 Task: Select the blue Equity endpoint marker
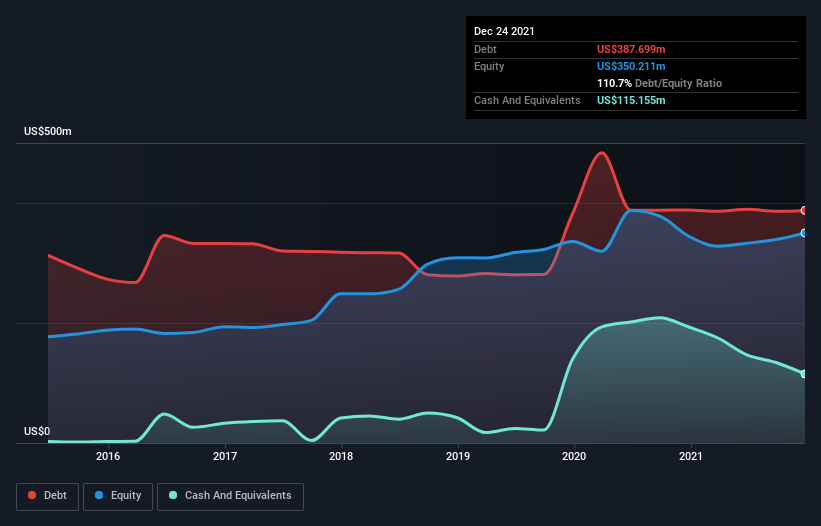(x=804, y=233)
